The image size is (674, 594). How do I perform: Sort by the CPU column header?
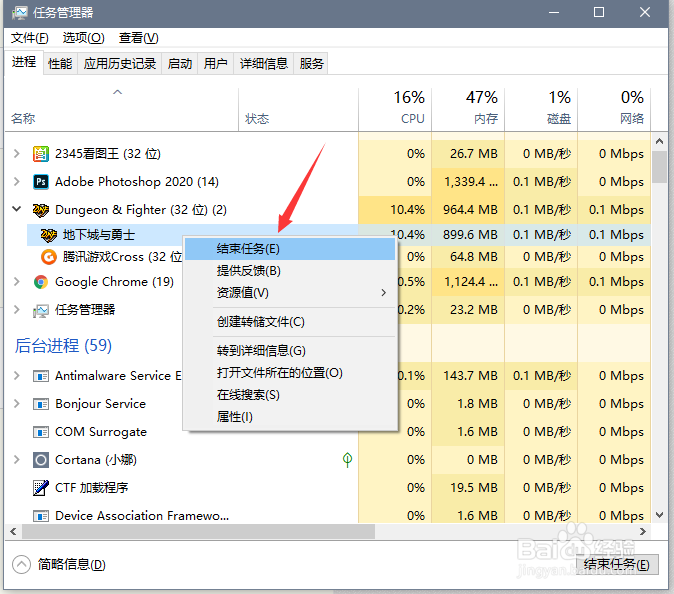pos(395,110)
